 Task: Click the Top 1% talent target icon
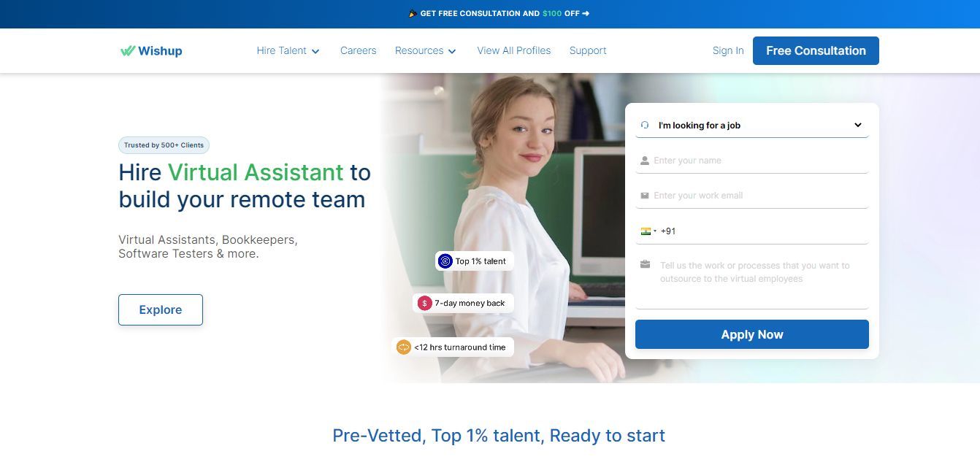[x=445, y=261]
